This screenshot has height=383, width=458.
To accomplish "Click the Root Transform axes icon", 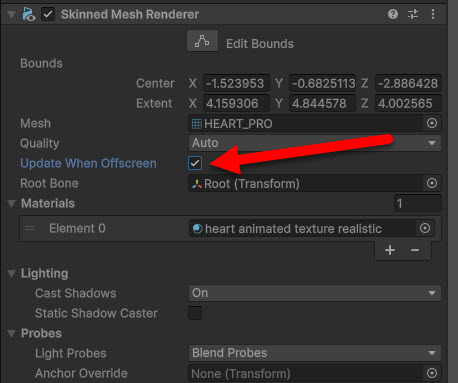I will coord(197,183).
